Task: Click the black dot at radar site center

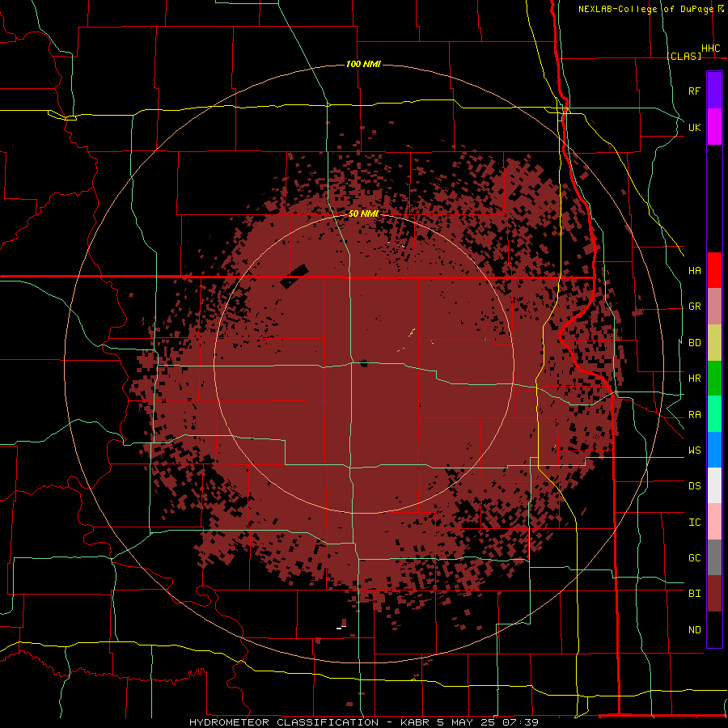Action: 363,363
